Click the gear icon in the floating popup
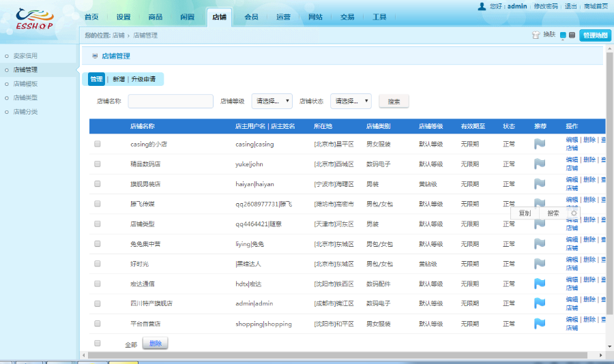This screenshot has height=364, width=614. (574, 213)
